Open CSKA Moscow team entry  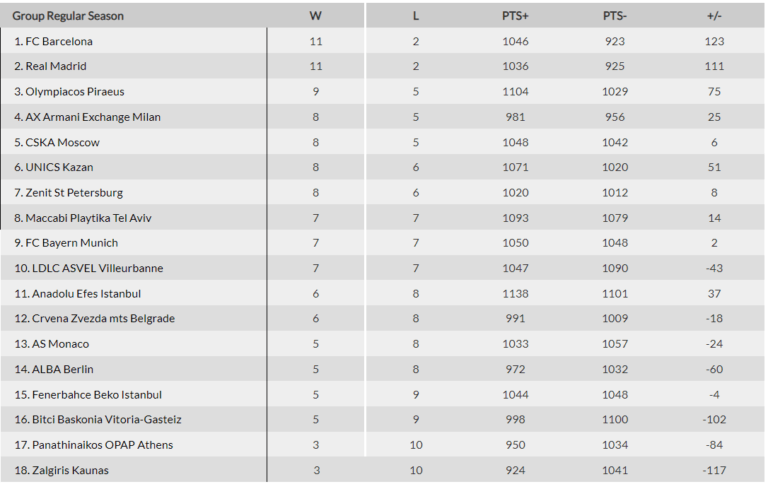tap(62, 142)
